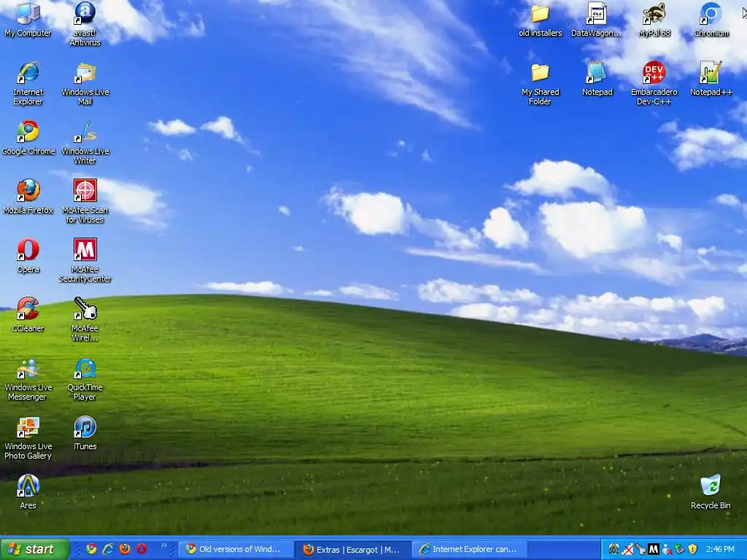Select the Notepad desktop shortcut
Viewport: 747px width, 560px height.
click(x=597, y=79)
